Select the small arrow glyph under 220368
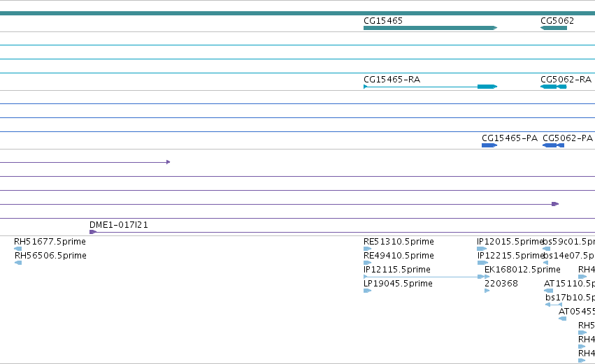The image size is (595, 364). [x=487, y=291]
